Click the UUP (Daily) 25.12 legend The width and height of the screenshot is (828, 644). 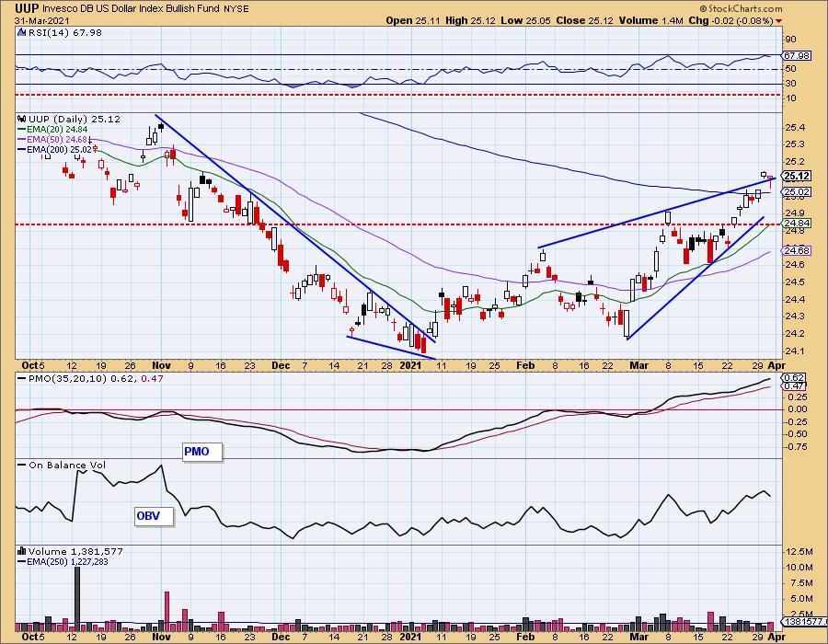coord(75,120)
